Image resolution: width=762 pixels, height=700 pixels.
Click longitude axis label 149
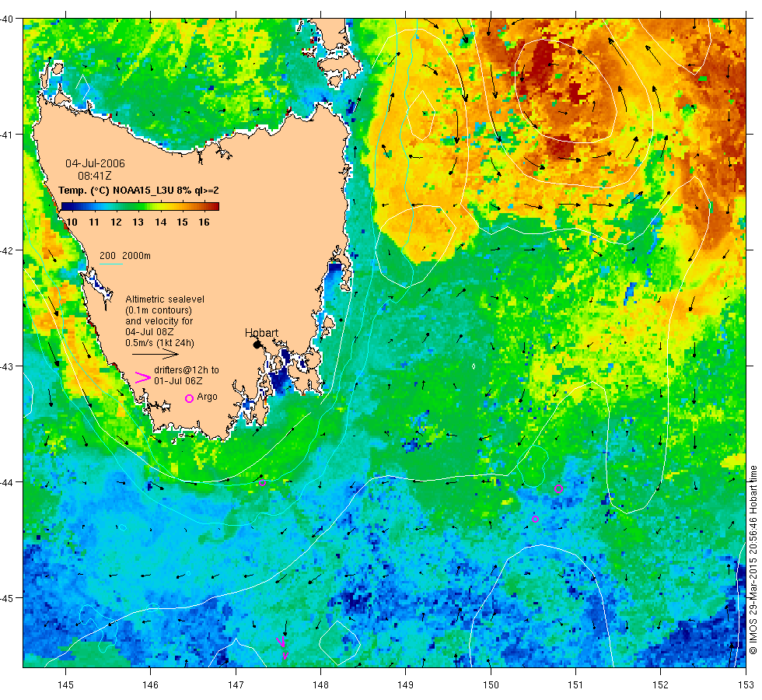(406, 685)
